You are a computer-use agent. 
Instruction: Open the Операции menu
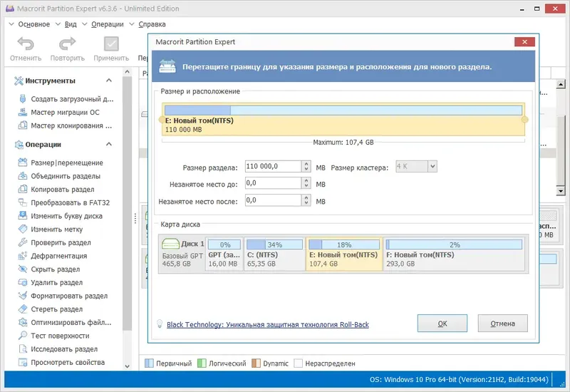pos(108,24)
